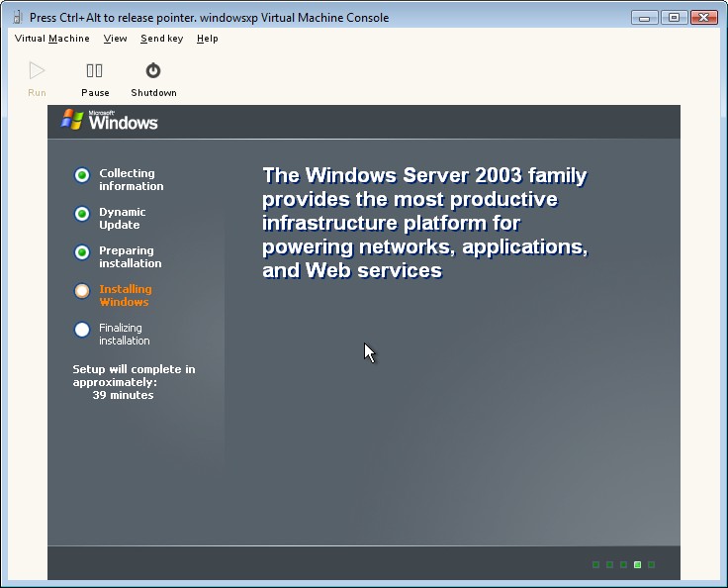728x588 pixels.
Task: Expand the Send key menu
Action: point(161,39)
